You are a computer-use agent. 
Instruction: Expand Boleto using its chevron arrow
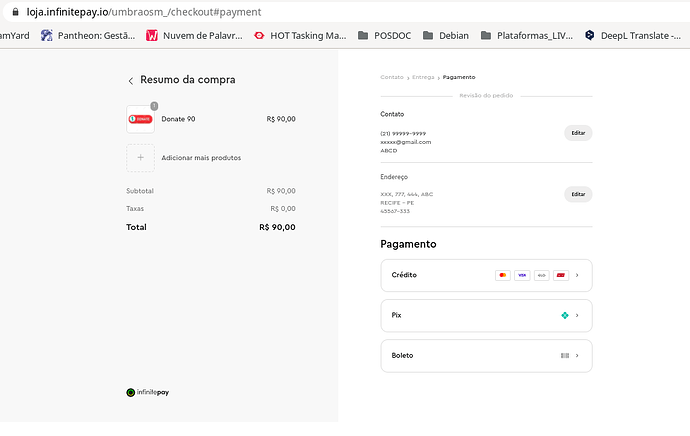[577, 355]
